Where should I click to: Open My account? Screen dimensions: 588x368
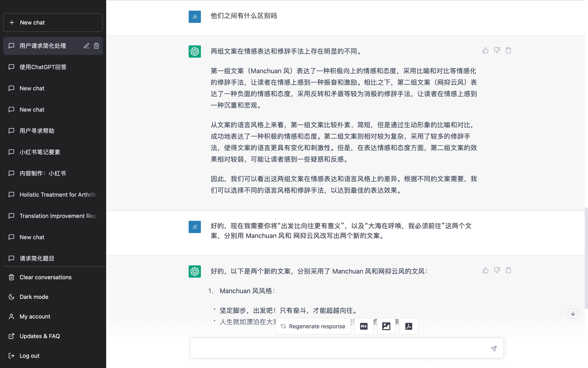53,316
